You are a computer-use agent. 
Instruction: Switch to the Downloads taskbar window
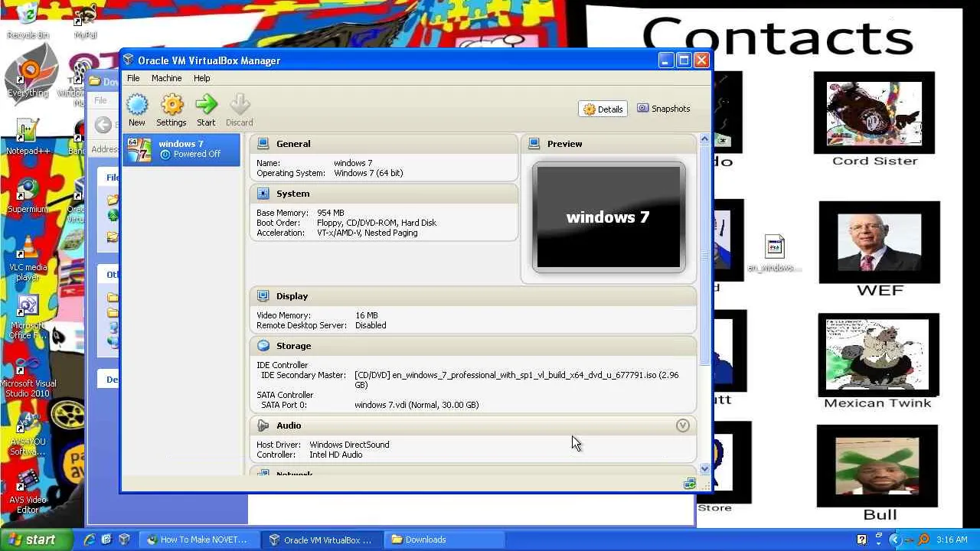point(444,540)
